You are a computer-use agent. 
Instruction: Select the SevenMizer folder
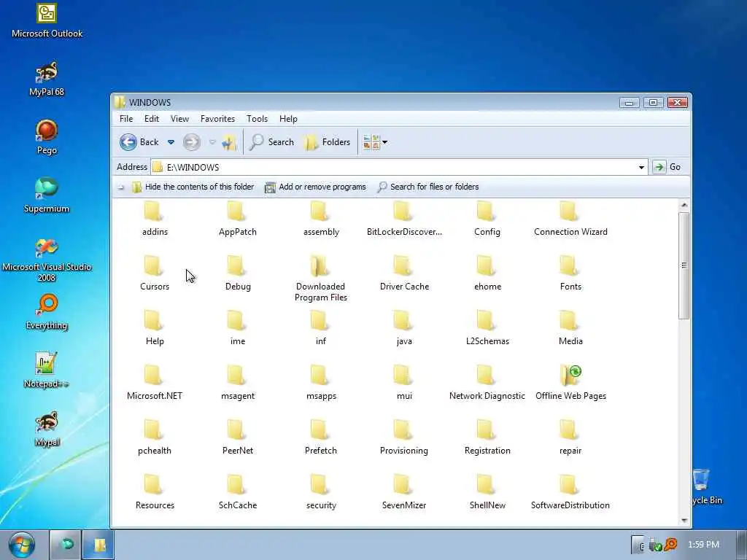[x=404, y=493]
